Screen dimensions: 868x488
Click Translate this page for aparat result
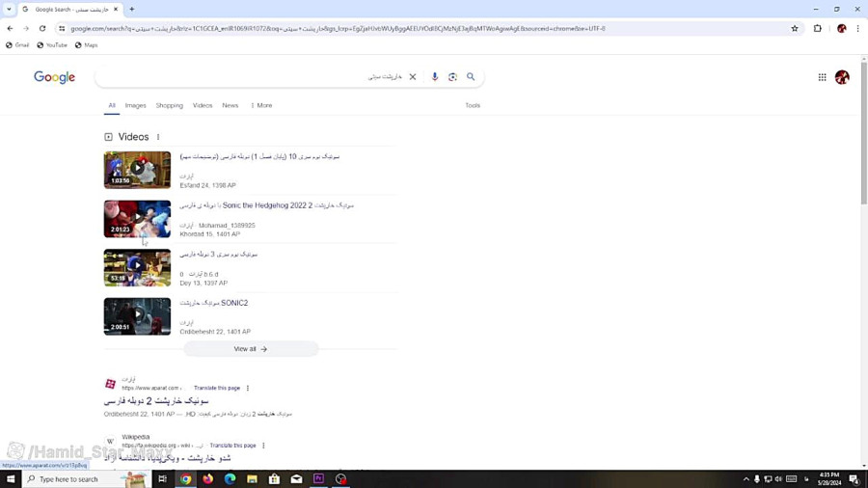[217, 389]
